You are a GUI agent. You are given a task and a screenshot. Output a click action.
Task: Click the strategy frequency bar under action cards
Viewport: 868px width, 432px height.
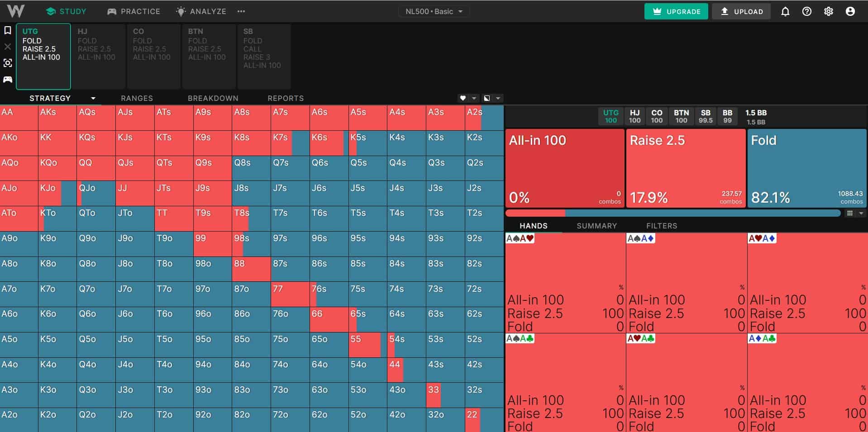[x=673, y=213]
